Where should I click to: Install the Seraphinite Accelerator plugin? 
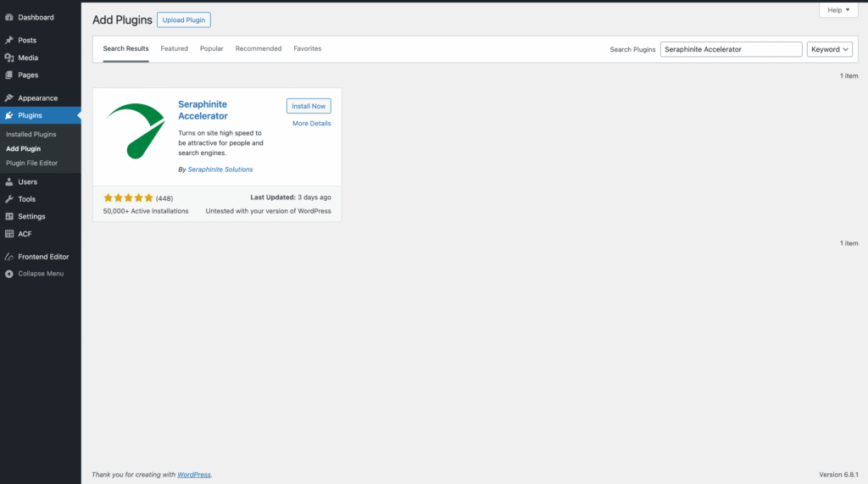coord(309,106)
